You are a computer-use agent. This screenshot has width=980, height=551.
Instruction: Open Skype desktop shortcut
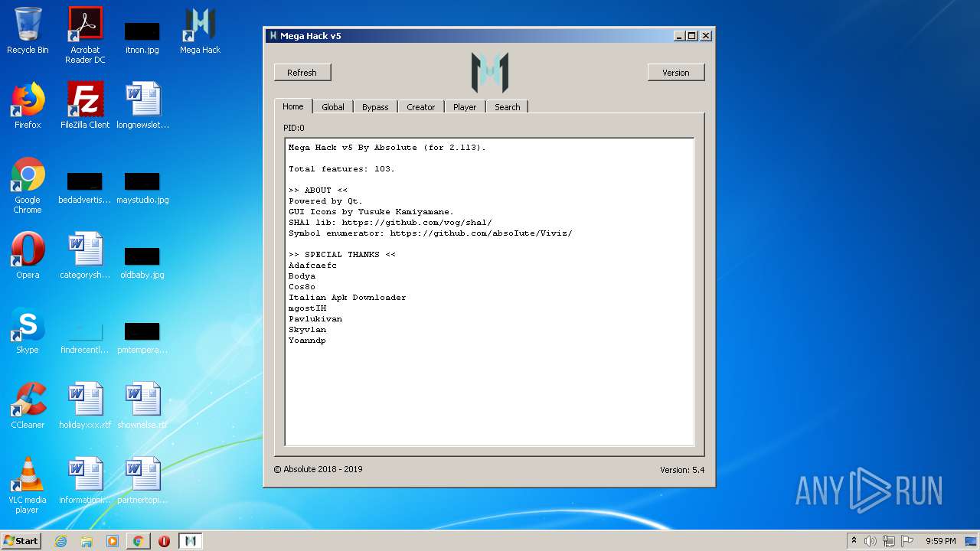pyautogui.click(x=28, y=330)
